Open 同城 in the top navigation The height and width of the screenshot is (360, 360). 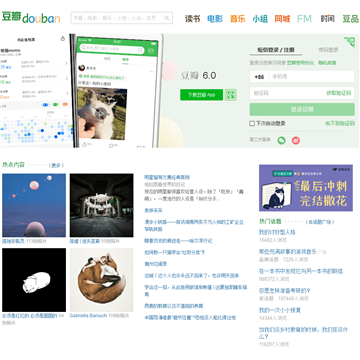pos(282,19)
